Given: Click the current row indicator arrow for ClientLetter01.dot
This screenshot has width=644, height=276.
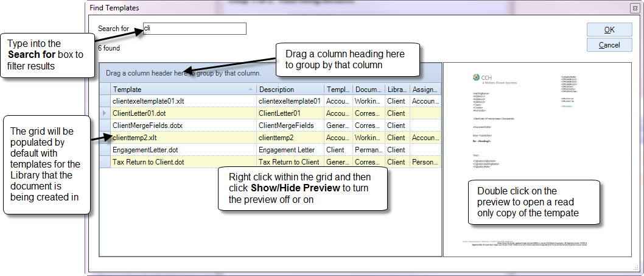Looking at the screenshot, I should (x=105, y=113).
